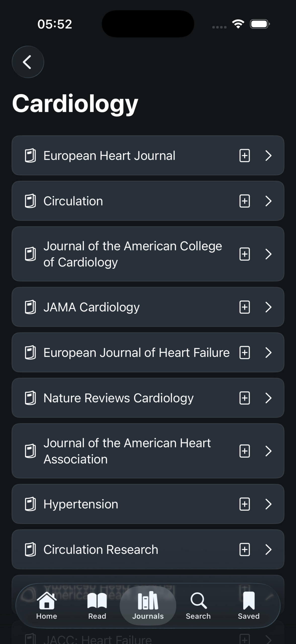
Task: Add Circulation Research using plus icon
Action: point(244,549)
